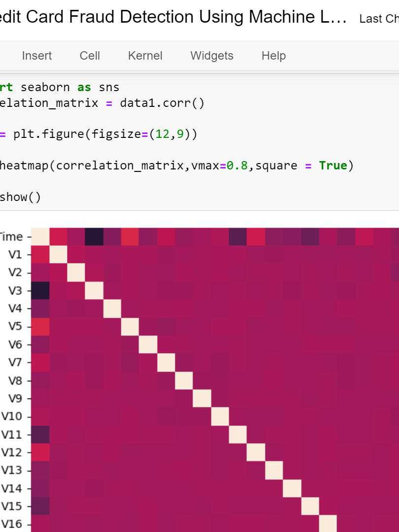The height and width of the screenshot is (532, 399).
Task: Click the dark V3-Time heatmap cell in Time row
Action: coord(94,236)
